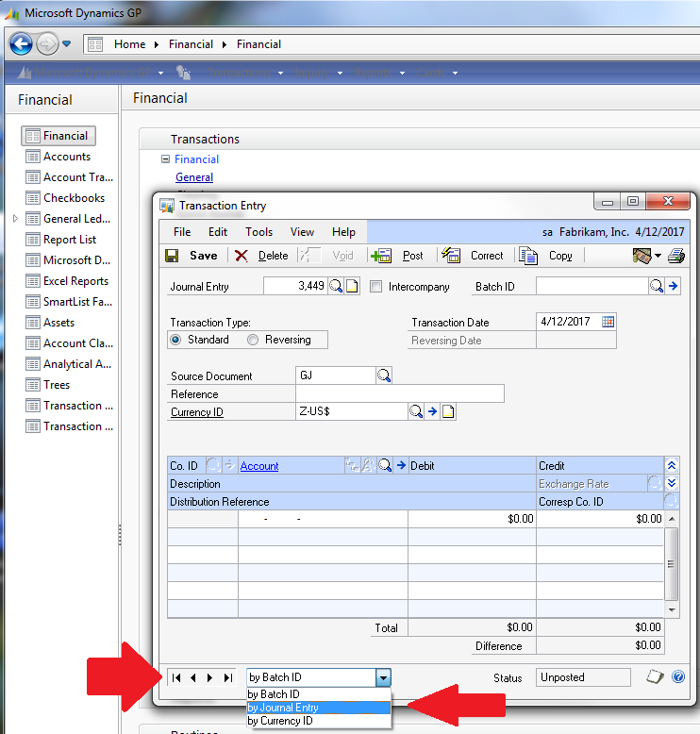This screenshot has width=700, height=734.
Task: Click the Source Document lookup icon
Action: (384, 375)
